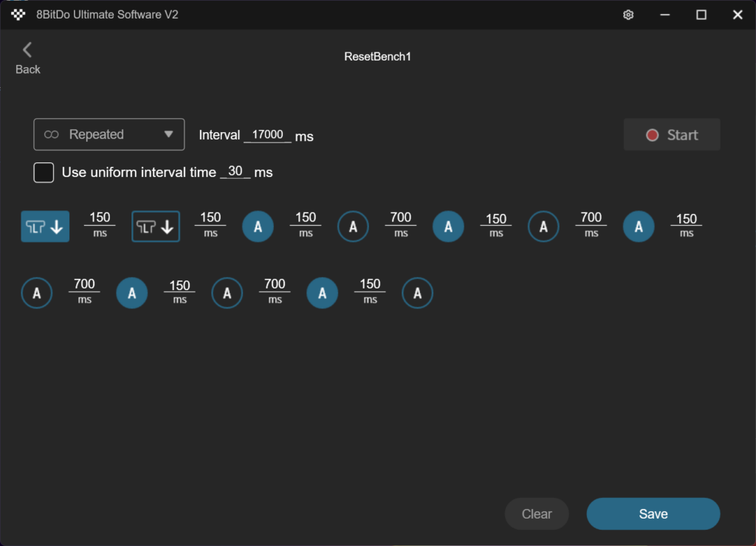Click the 8BitDo logo in title bar
This screenshot has height=546, width=756.
18,15
